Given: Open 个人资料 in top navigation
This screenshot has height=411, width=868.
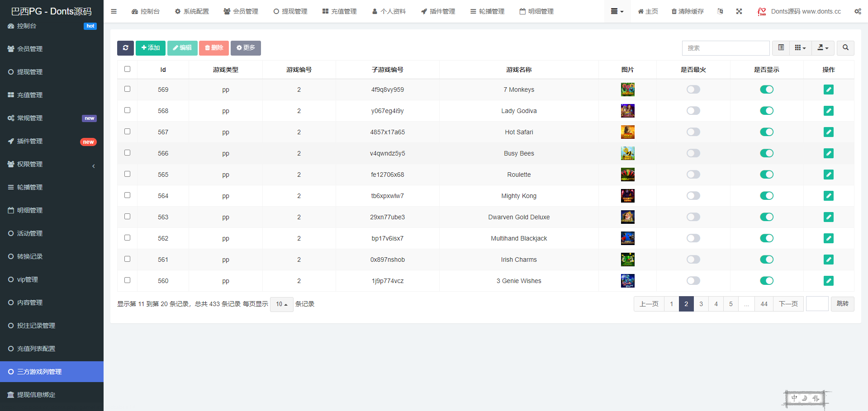Looking at the screenshot, I should [x=389, y=11].
